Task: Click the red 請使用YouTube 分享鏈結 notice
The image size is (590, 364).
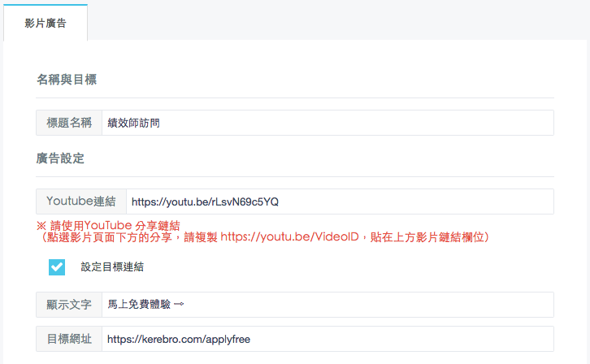Action: pos(115,225)
